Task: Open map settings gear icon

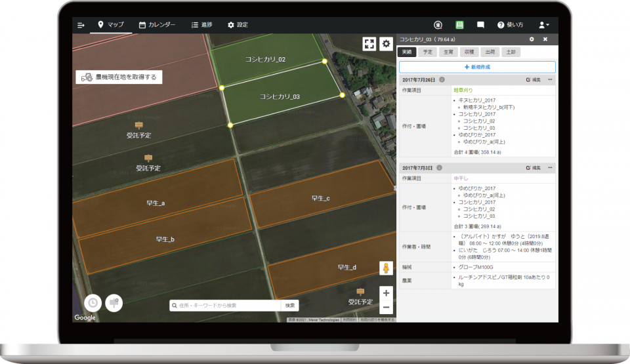Action: [387, 44]
